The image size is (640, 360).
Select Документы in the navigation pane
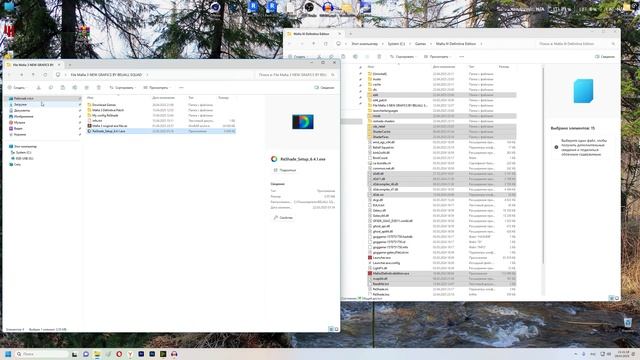pos(43,111)
